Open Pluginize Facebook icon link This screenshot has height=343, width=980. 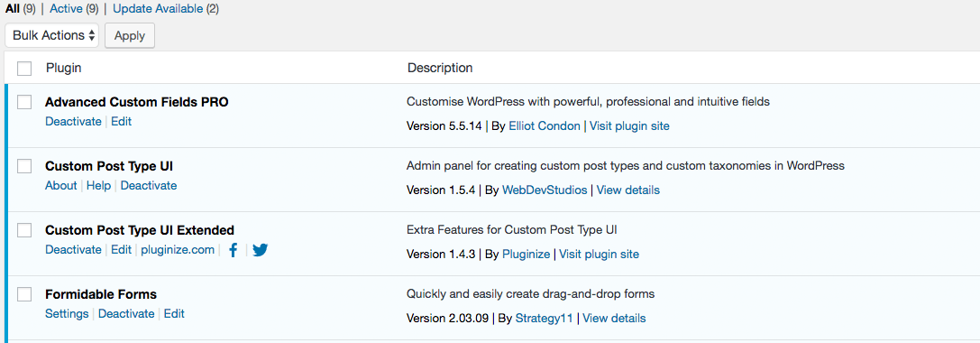pyautogui.click(x=234, y=250)
